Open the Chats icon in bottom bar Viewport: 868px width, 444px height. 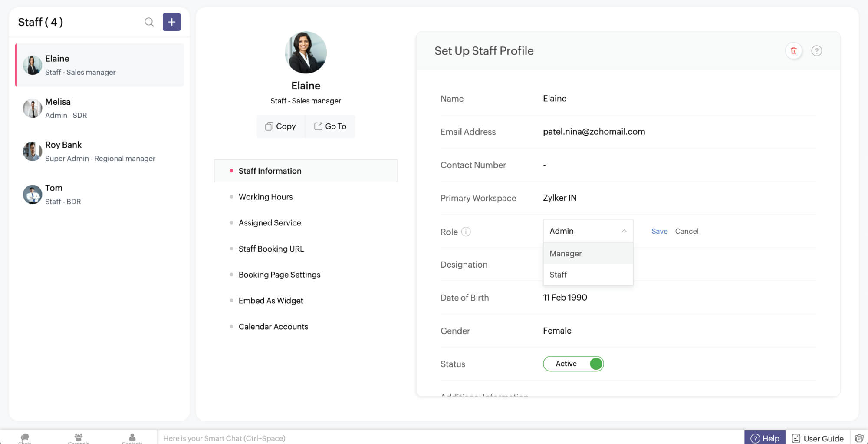[25, 437]
